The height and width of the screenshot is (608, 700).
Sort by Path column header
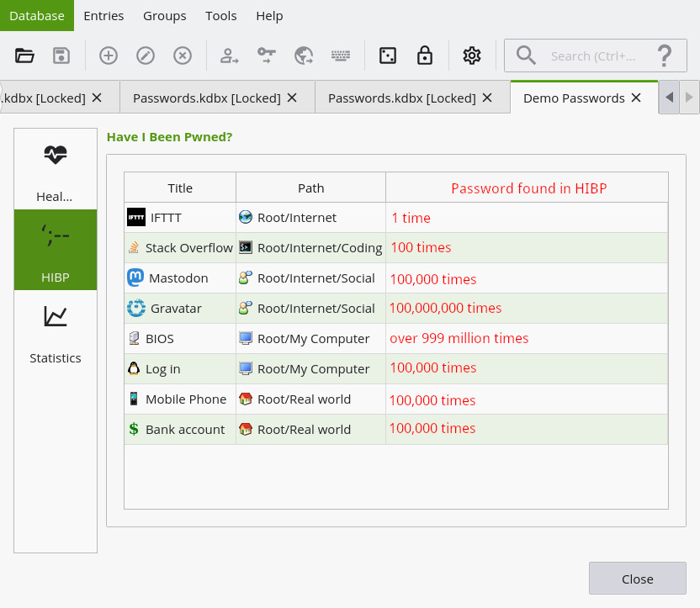[x=310, y=188]
